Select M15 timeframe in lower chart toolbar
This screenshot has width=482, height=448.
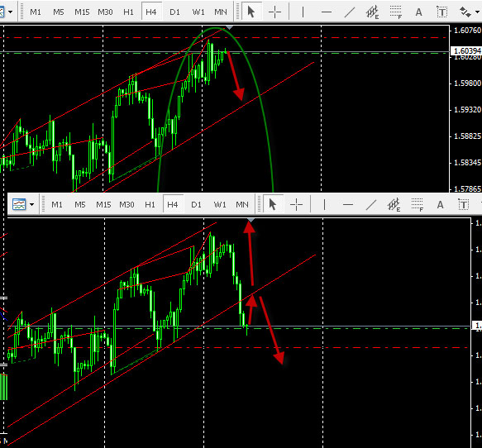103,204
